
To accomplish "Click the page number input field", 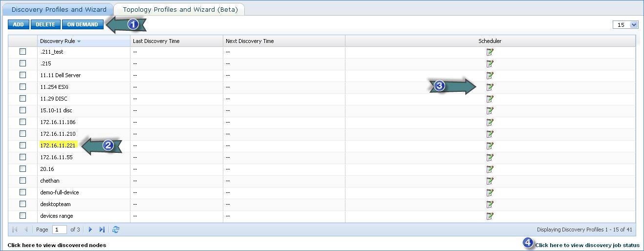I will coord(60,230).
